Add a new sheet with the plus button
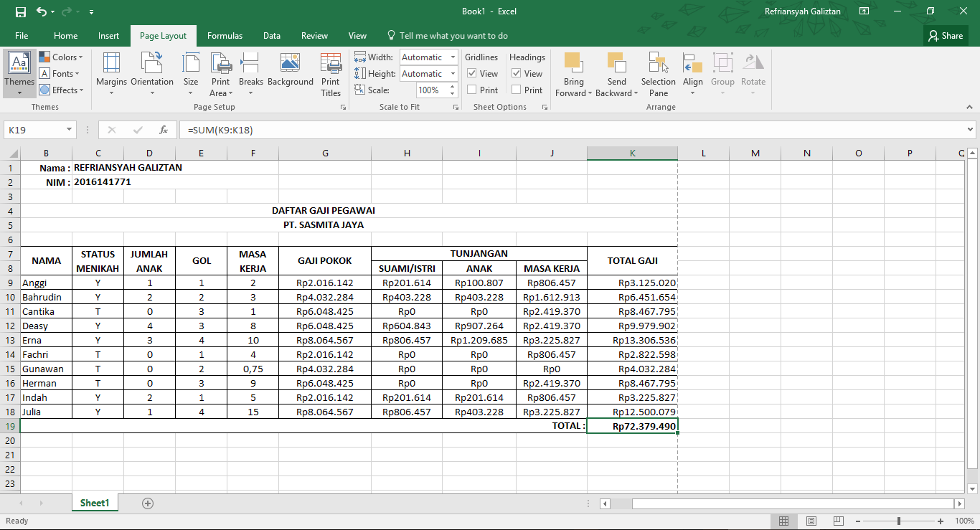Screen dimensions: 980x530 tap(147, 503)
